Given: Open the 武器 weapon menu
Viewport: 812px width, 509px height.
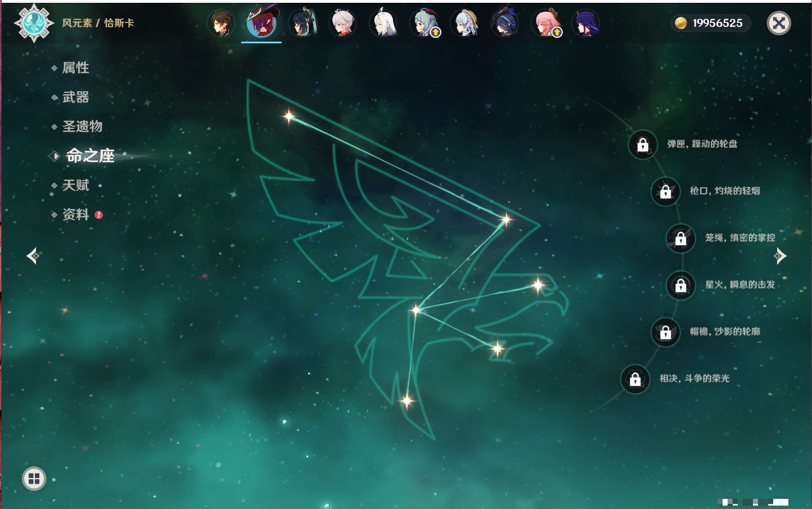Looking at the screenshot, I should [x=75, y=97].
